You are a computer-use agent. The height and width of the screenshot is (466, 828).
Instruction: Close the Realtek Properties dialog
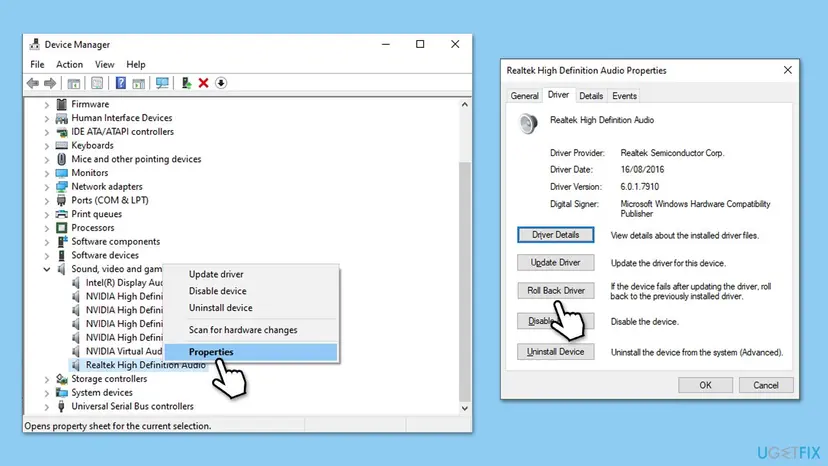click(x=787, y=70)
